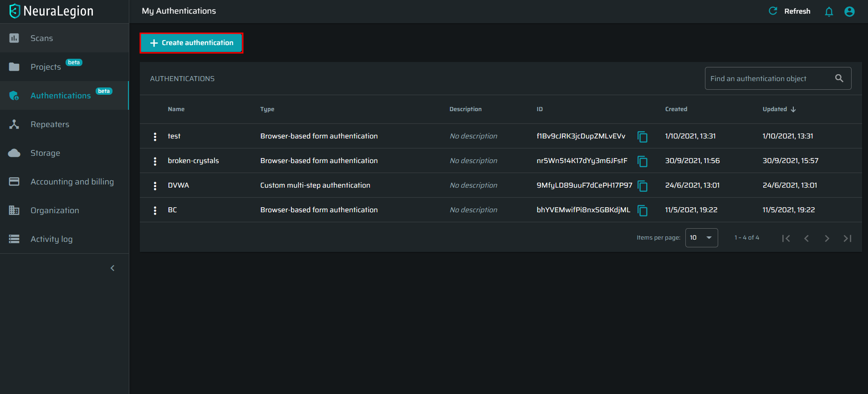Open the notifications bell
The height and width of the screenshot is (394, 868).
(829, 11)
